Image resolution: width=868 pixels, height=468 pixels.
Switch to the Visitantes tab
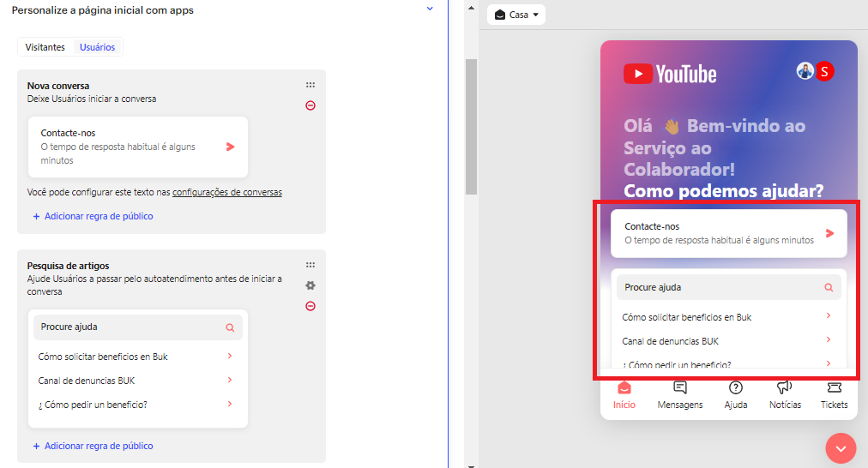(x=45, y=47)
